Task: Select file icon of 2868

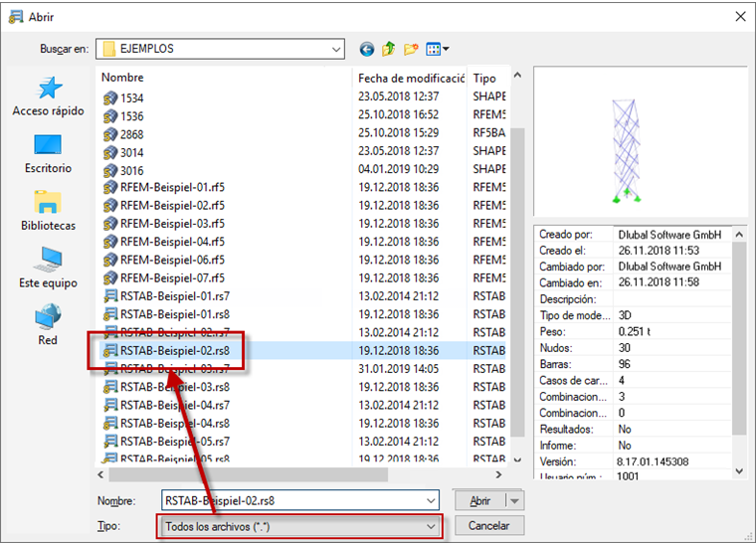Action: click(x=110, y=134)
